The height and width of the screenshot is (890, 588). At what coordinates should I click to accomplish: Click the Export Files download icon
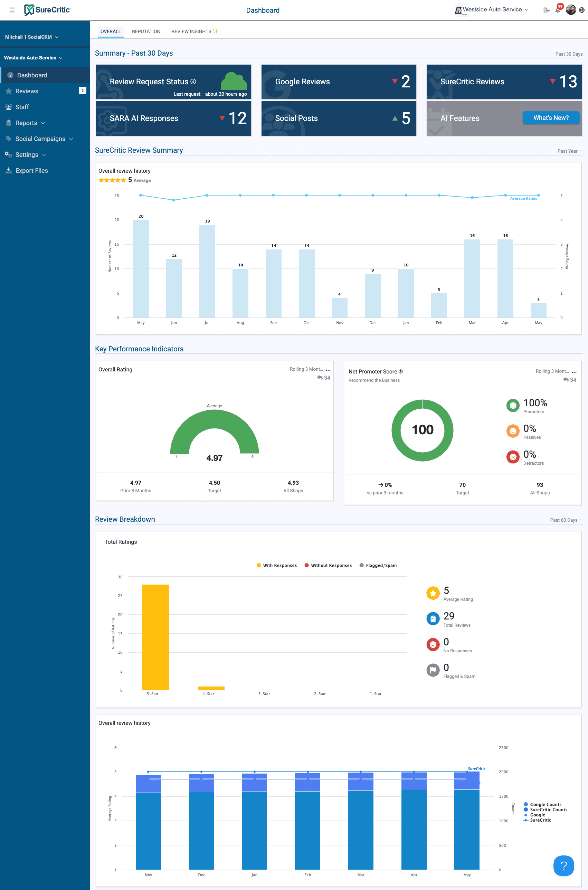(9, 170)
